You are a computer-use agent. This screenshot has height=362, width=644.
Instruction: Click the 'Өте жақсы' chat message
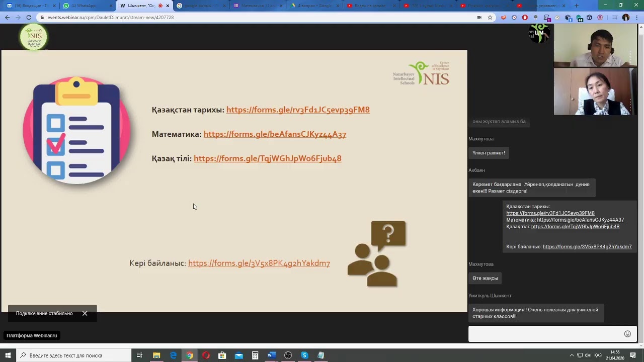click(485, 278)
